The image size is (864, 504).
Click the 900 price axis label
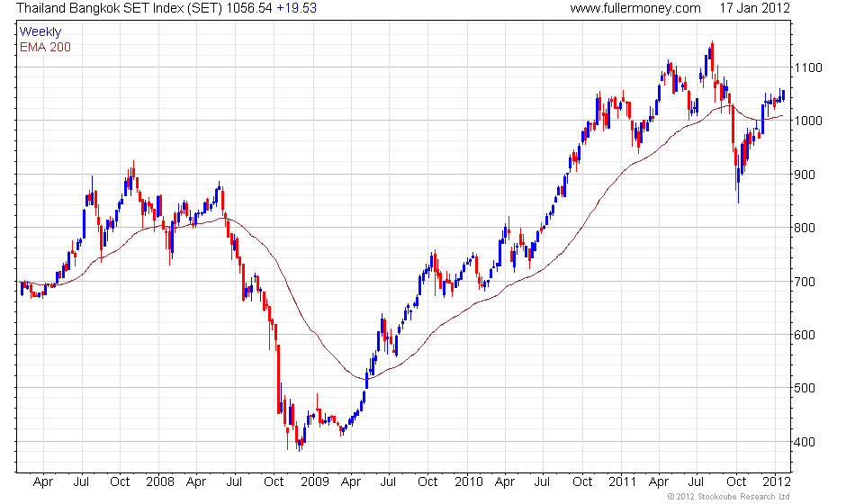pos(804,175)
